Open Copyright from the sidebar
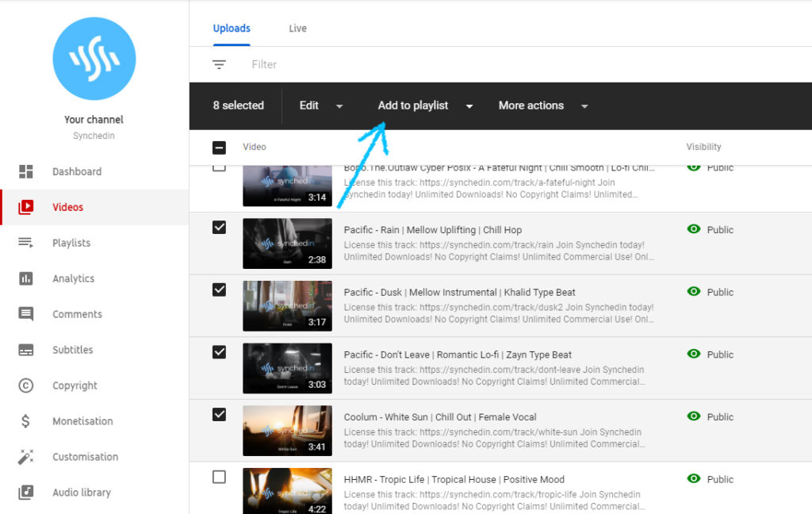Viewport: 812px width, 514px height. 75,385
